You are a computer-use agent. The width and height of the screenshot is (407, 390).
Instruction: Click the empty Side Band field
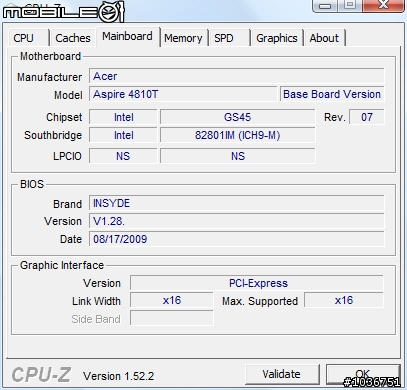[172, 319]
